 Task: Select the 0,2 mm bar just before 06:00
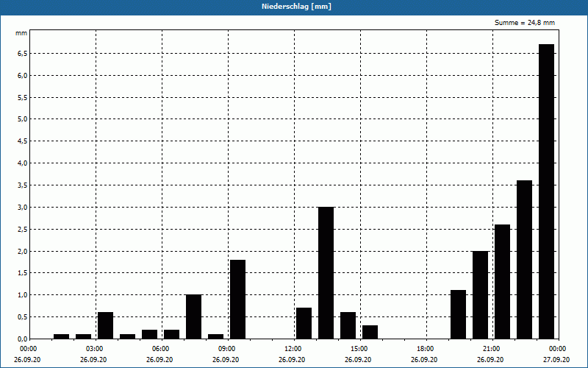[150, 334]
